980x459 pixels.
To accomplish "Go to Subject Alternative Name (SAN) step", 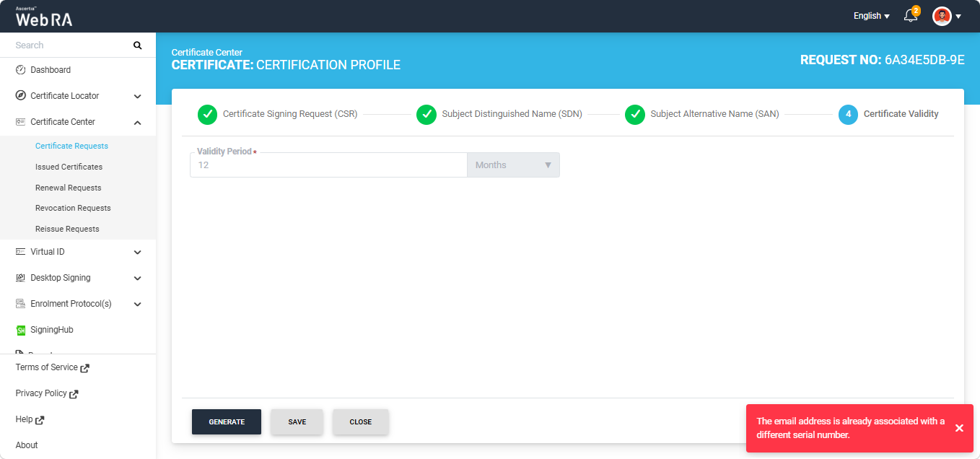I will coord(714,114).
